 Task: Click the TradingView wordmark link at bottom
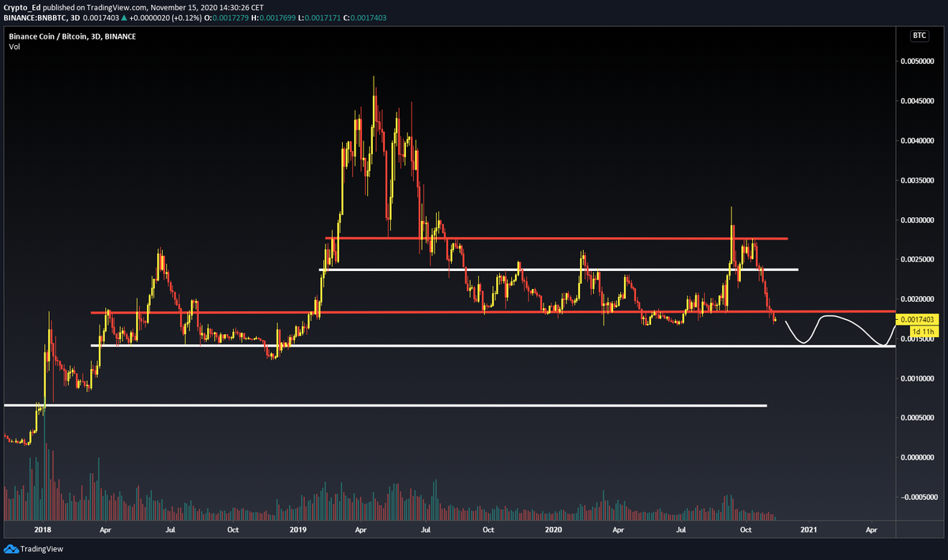tap(42, 548)
